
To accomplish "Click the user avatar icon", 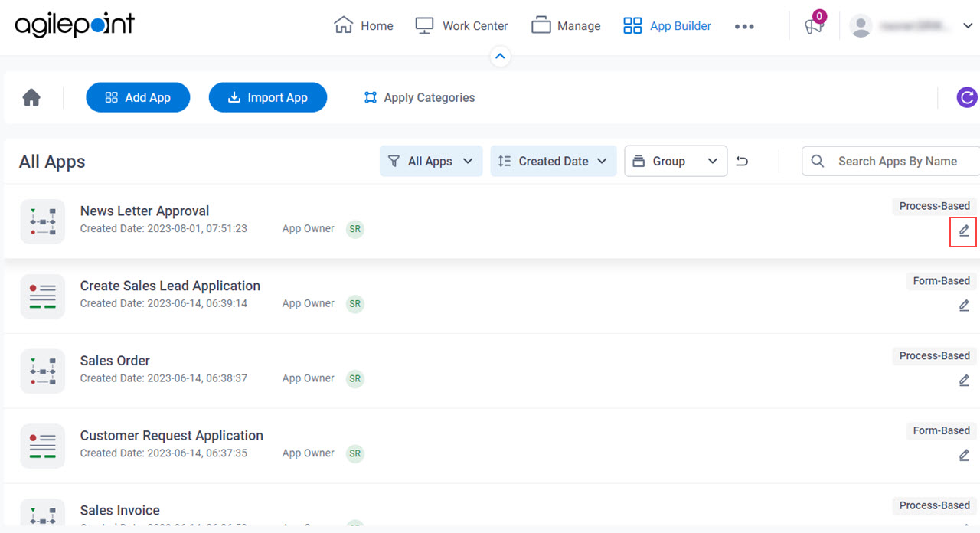I will [x=861, y=25].
